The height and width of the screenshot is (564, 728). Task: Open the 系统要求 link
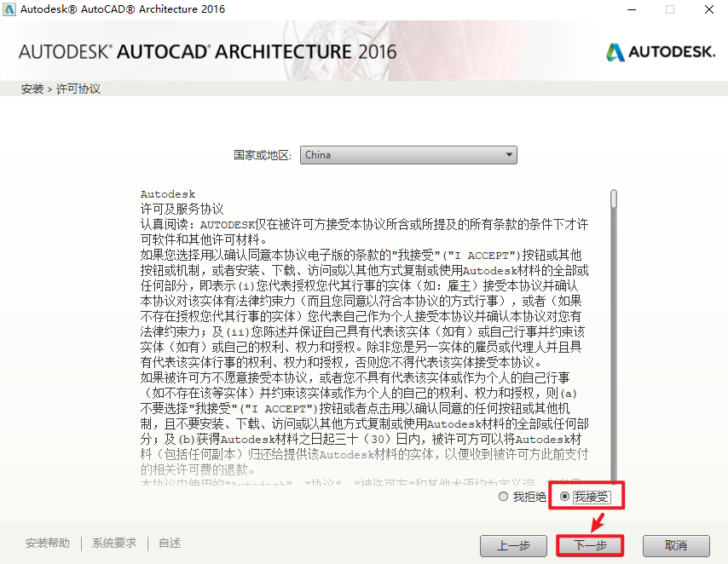(x=114, y=544)
